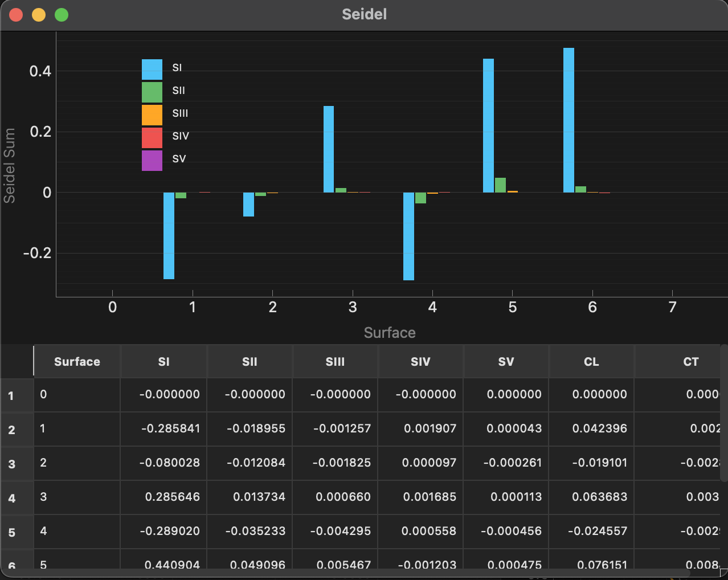Click the SIV column header
728x580 pixels.
click(x=420, y=362)
